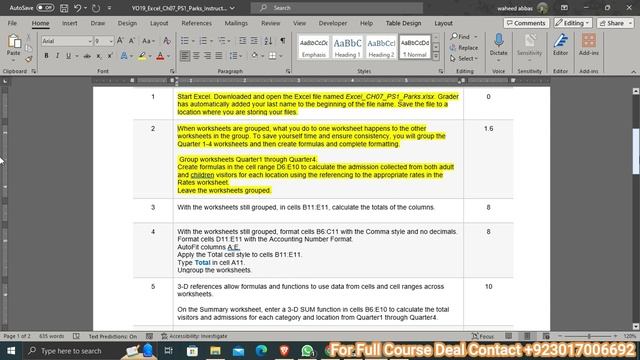
Task: Switch to Draw tab
Action: 98,23
